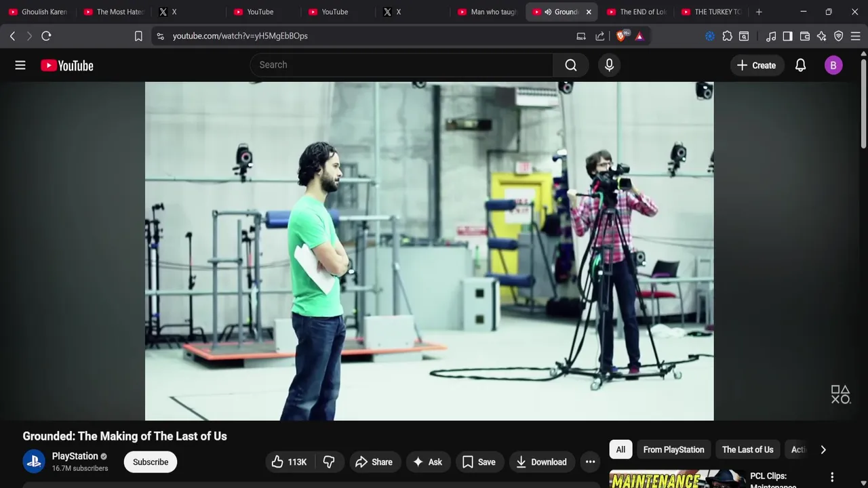Screen dimensions: 868x488
Task: Share this page icon in address bar
Action: click(600, 36)
